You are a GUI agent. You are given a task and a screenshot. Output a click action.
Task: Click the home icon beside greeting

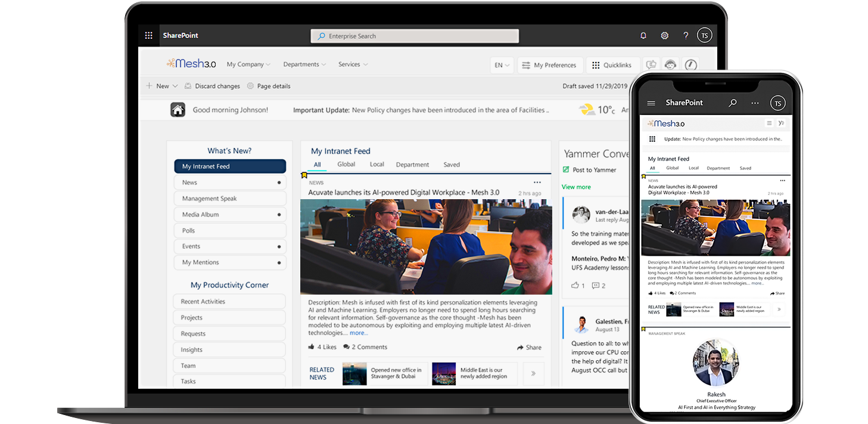click(178, 110)
